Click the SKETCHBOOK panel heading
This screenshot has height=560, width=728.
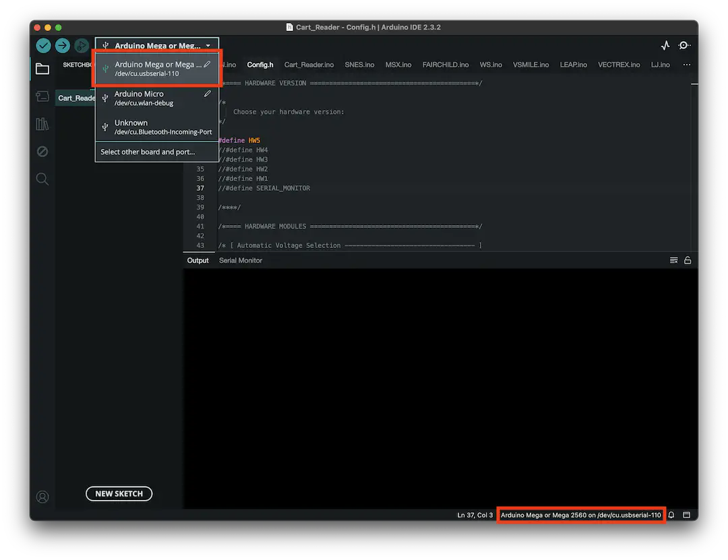click(x=78, y=65)
